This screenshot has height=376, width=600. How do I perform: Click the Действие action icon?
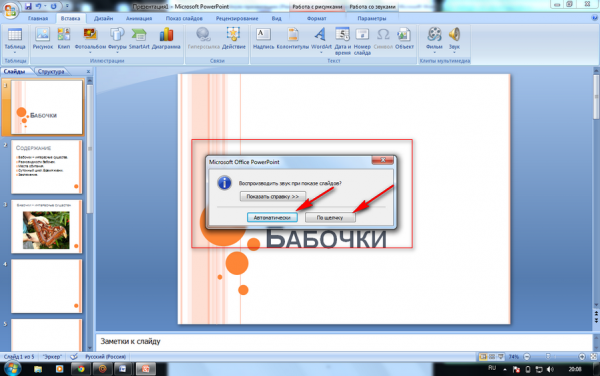click(233, 38)
